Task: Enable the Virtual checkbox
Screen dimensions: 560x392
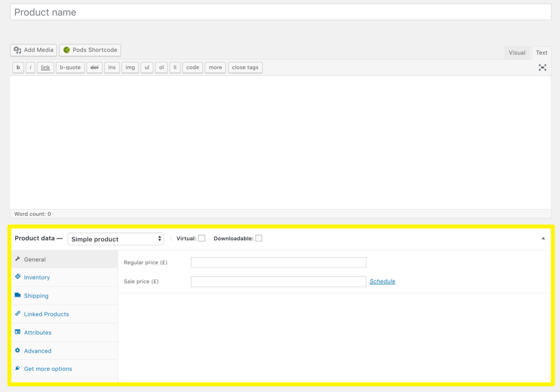Action: 202,238
